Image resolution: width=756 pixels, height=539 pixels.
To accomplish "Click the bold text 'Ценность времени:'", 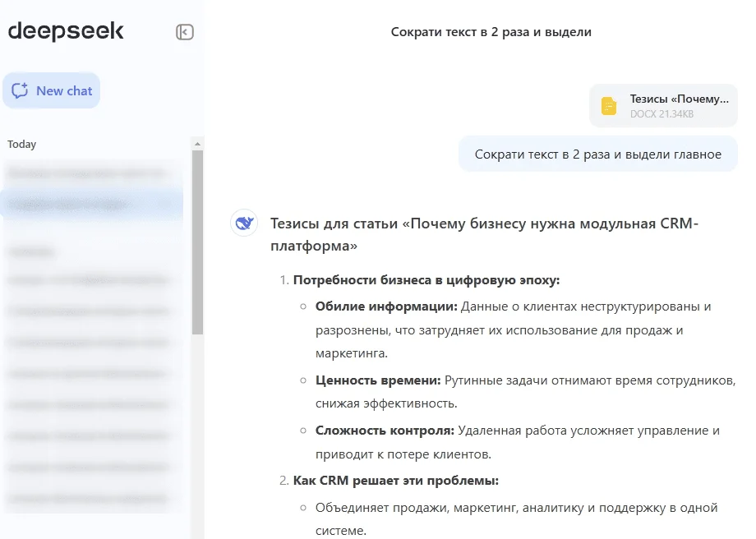I will [379, 380].
